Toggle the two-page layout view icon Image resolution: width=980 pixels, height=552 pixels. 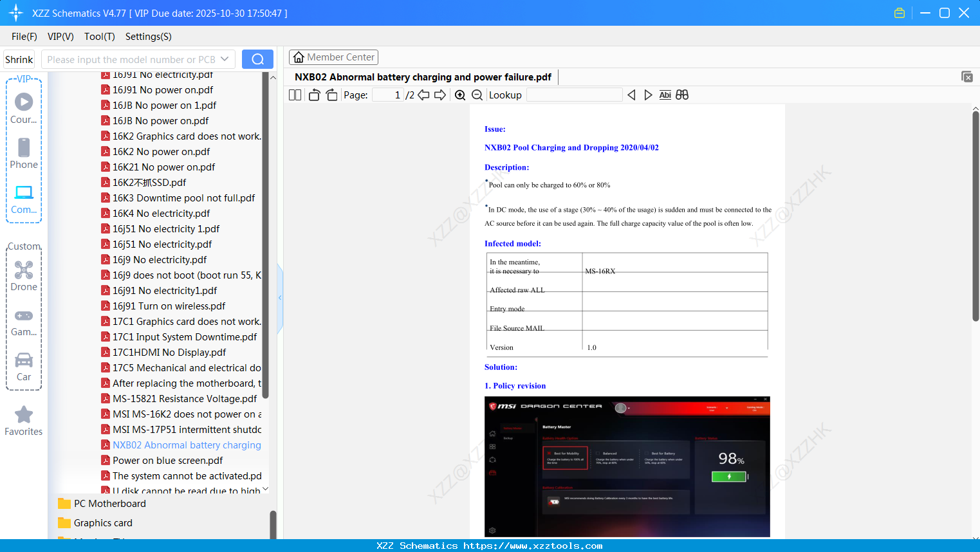coord(295,95)
